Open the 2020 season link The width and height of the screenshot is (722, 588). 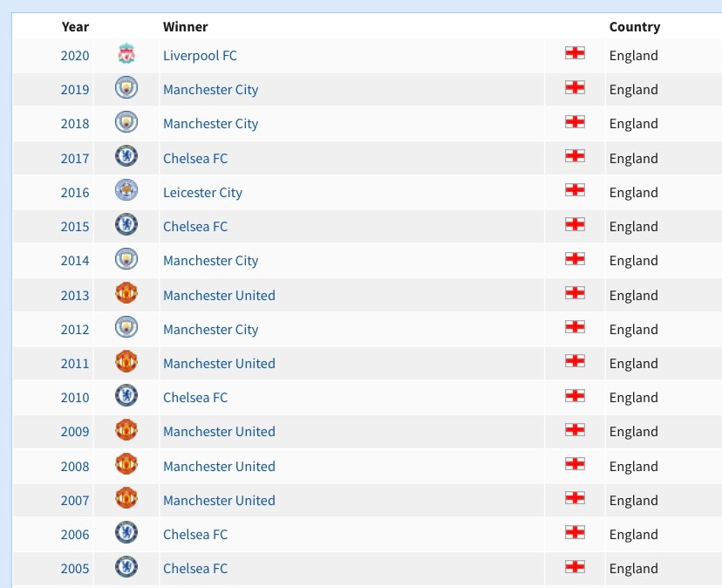point(75,55)
